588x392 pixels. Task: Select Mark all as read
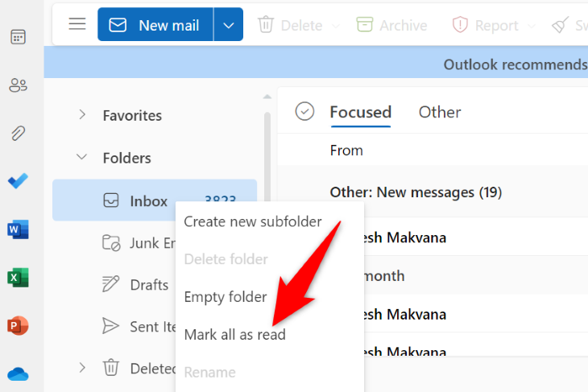point(234,334)
